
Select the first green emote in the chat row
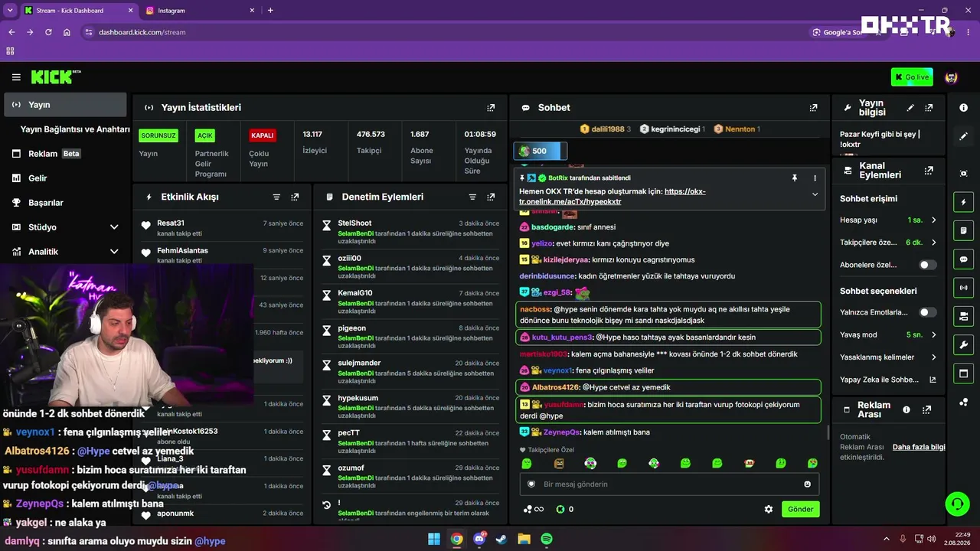click(x=527, y=463)
